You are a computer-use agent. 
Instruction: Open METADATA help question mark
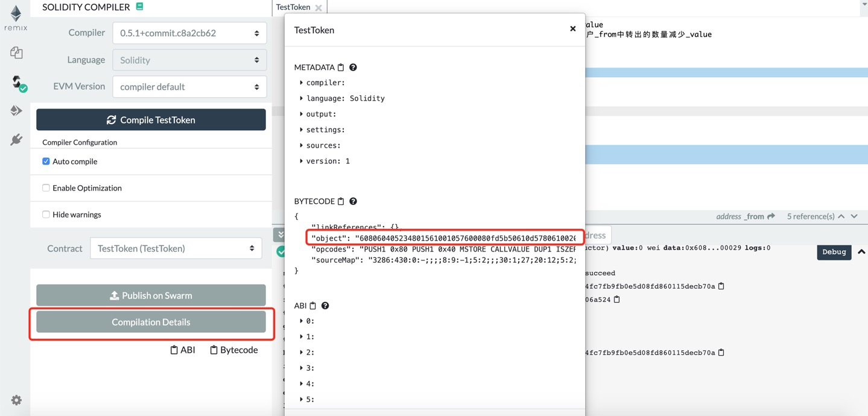click(x=353, y=68)
